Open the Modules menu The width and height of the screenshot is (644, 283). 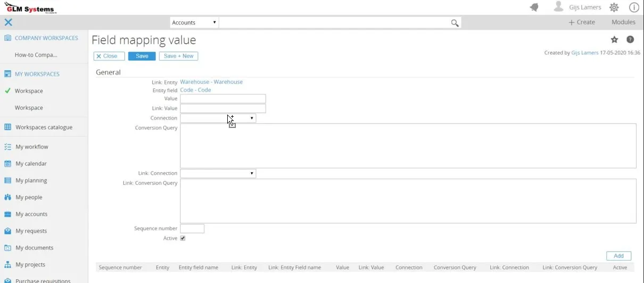pos(623,22)
